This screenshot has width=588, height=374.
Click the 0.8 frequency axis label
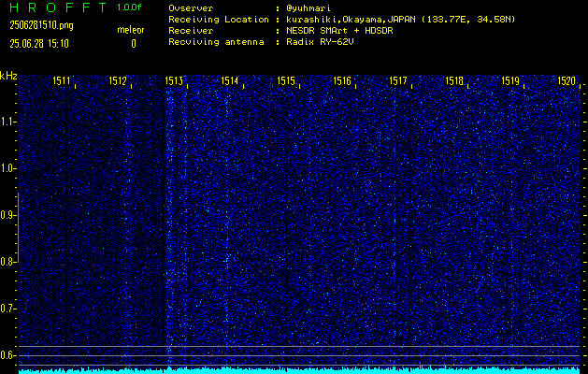(x=7, y=262)
